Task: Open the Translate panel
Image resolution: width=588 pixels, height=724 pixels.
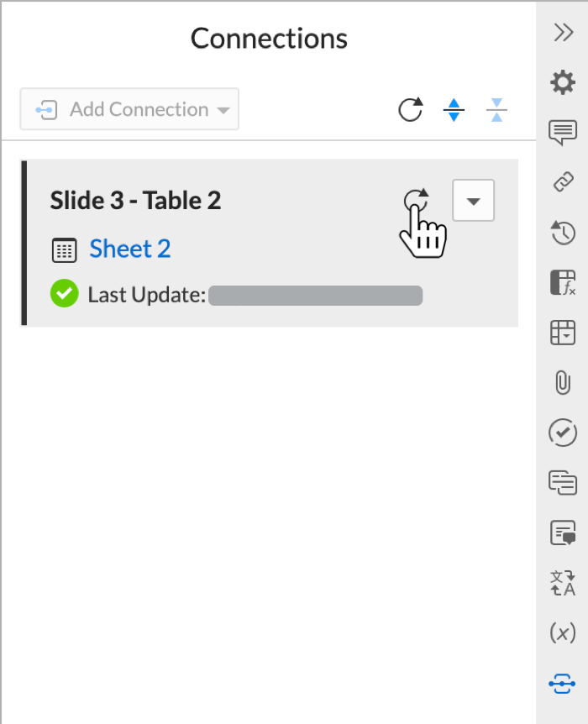Action: click(x=562, y=584)
